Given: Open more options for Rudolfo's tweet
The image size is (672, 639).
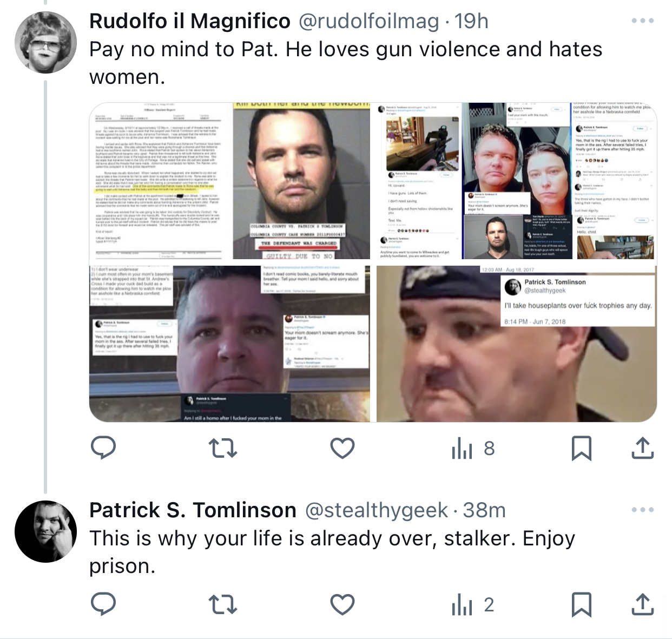Looking at the screenshot, I should tap(643, 21).
